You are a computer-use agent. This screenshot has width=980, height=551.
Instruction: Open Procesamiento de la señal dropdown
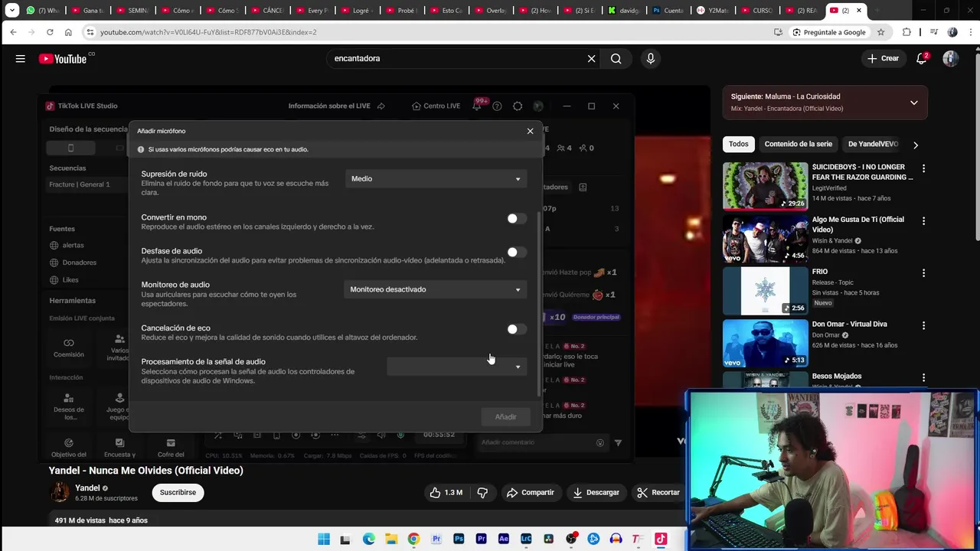click(x=456, y=367)
